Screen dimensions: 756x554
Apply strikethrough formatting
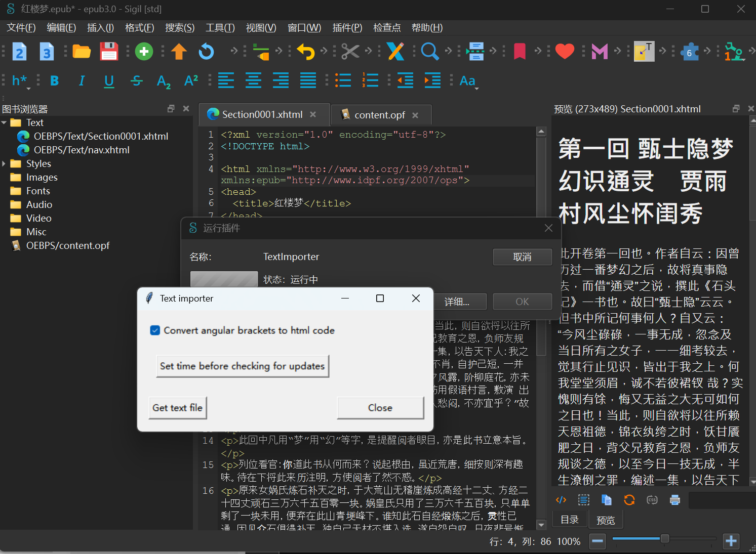pos(136,80)
